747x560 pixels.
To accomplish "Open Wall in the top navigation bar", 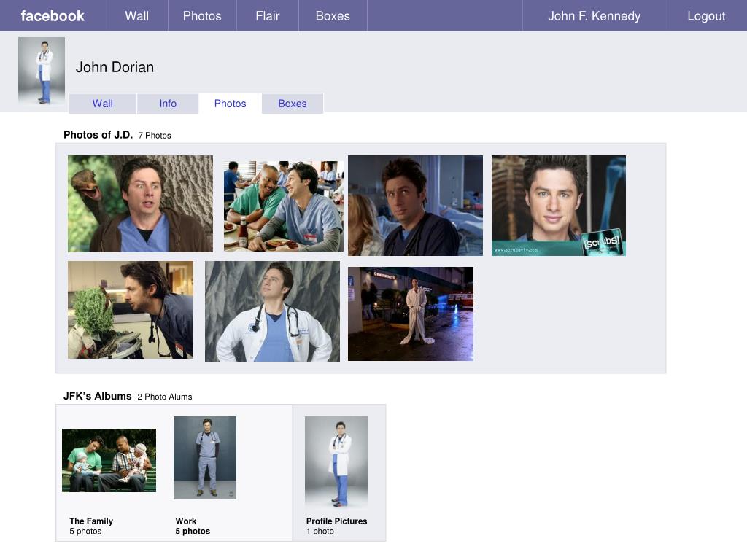I will pyautogui.click(x=137, y=16).
